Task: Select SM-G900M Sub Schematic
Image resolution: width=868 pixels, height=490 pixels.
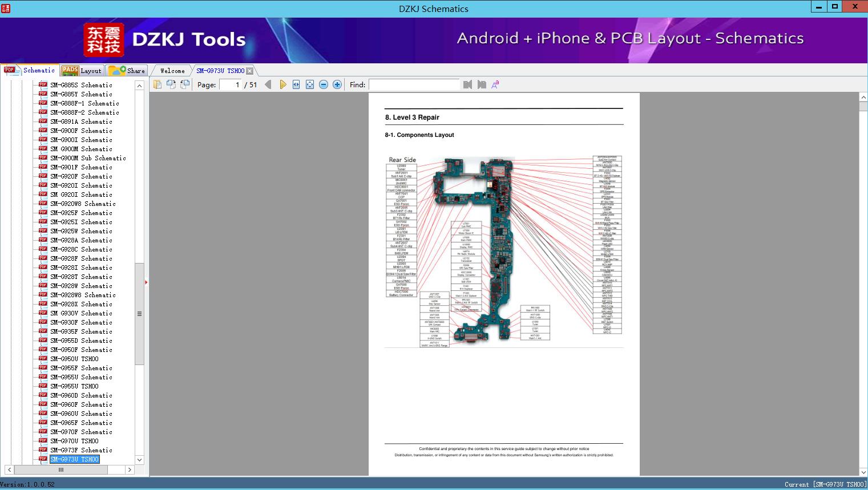Action: pyautogui.click(x=88, y=158)
